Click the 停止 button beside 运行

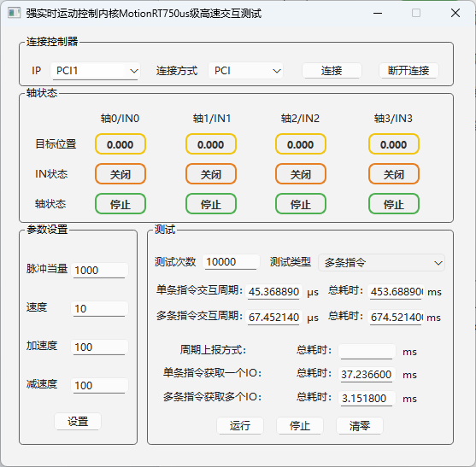click(300, 426)
